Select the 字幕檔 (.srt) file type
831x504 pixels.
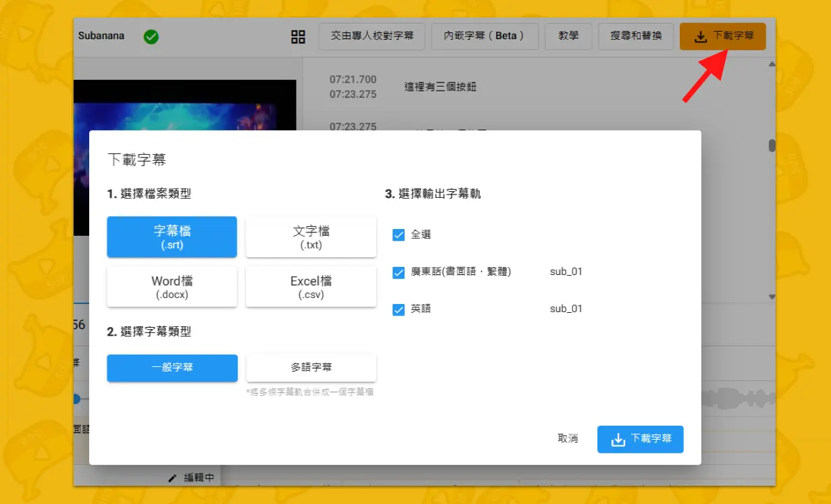(x=172, y=237)
